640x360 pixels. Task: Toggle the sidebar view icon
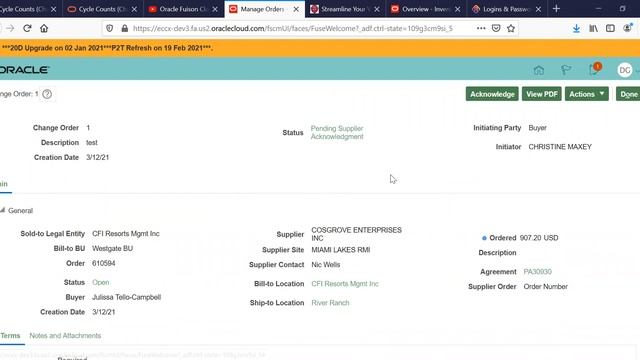[x=610, y=28]
